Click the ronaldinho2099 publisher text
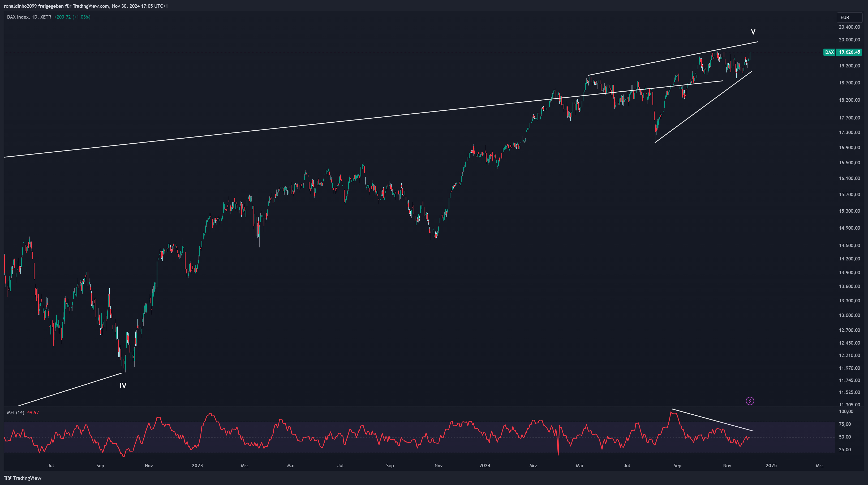 tap(20, 6)
